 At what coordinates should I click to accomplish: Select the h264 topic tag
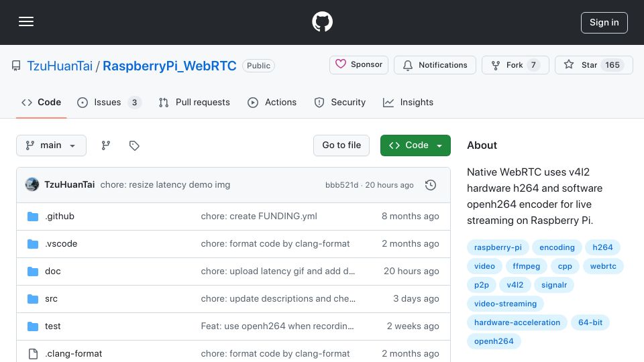click(602, 247)
